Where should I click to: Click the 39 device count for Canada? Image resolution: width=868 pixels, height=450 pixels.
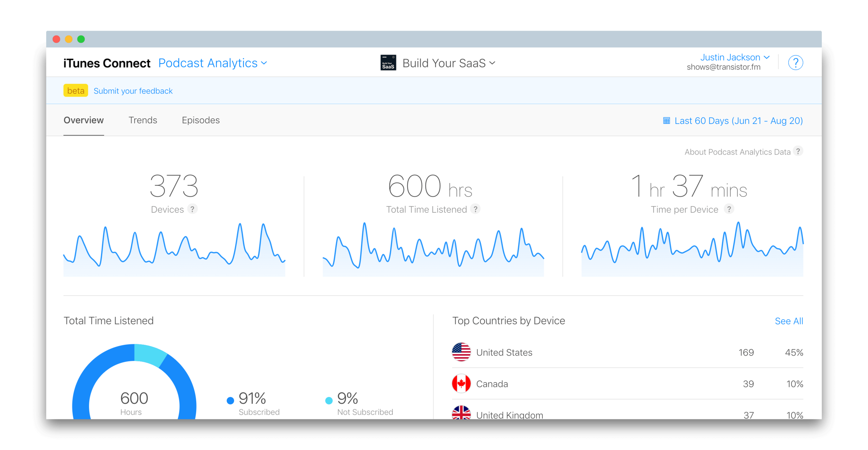pyautogui.click(x=748, y=384)
